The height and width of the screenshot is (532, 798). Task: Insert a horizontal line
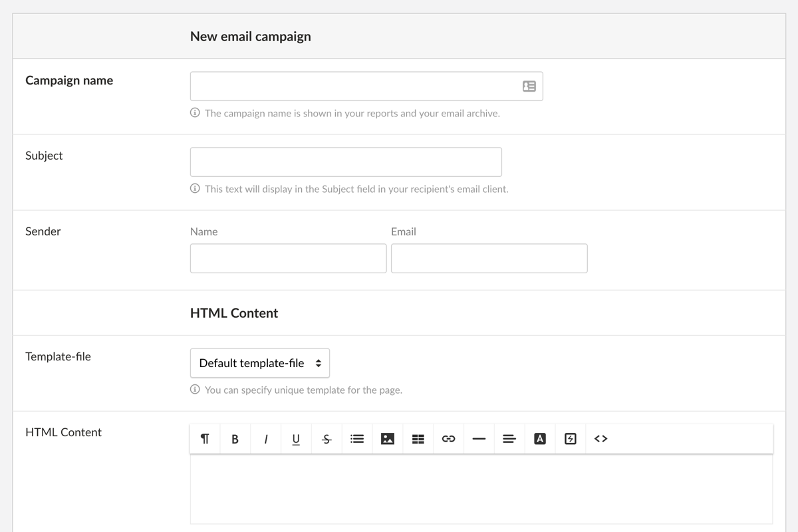(x=479, y=439)
